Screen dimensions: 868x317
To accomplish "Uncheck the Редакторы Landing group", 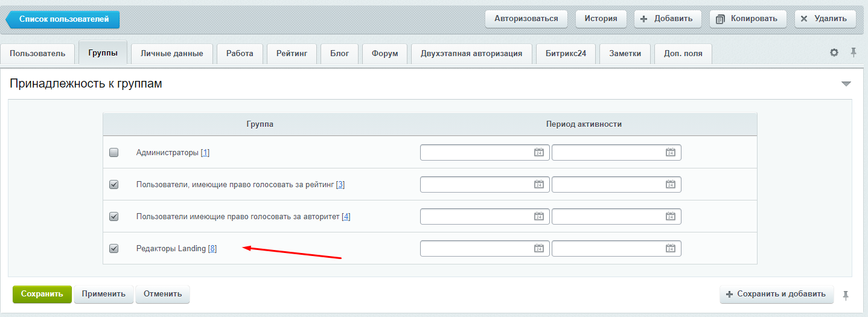I will 114,248.
